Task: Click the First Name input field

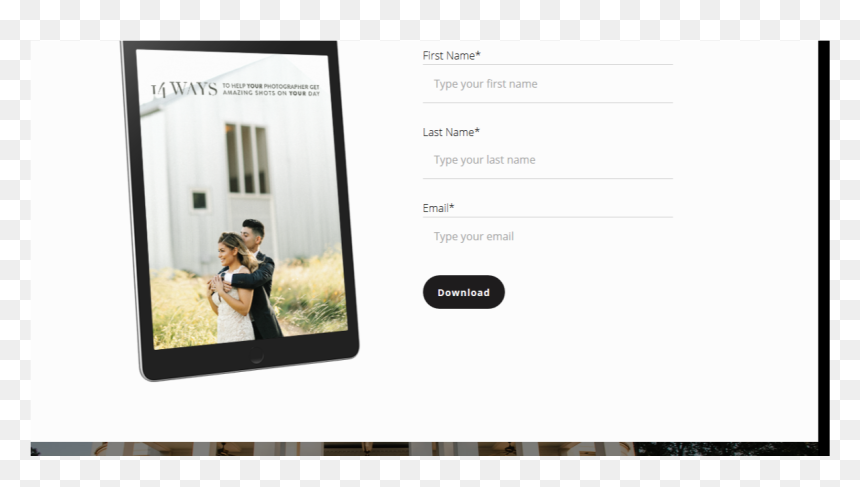Action: coord(547,84)
